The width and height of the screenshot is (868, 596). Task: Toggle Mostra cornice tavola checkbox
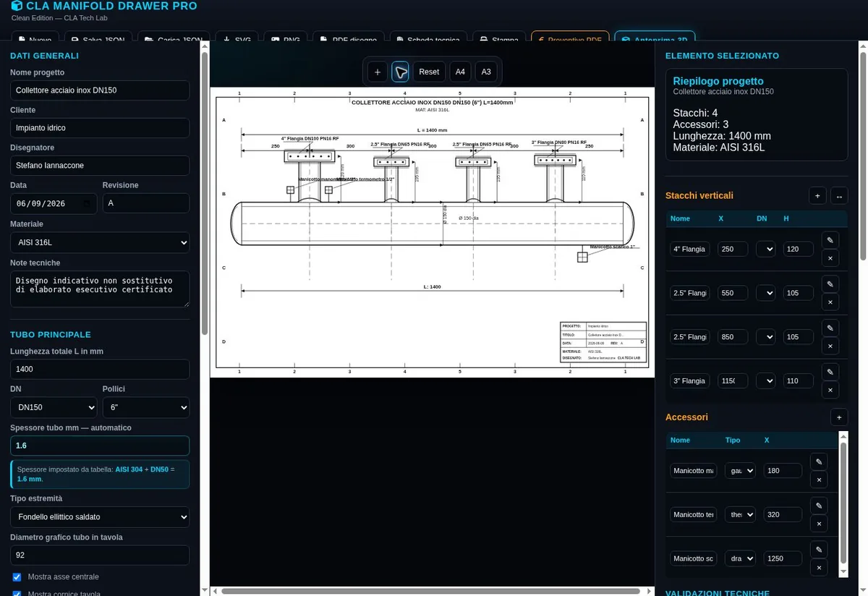pyautogui.click(x=17, y=593)
